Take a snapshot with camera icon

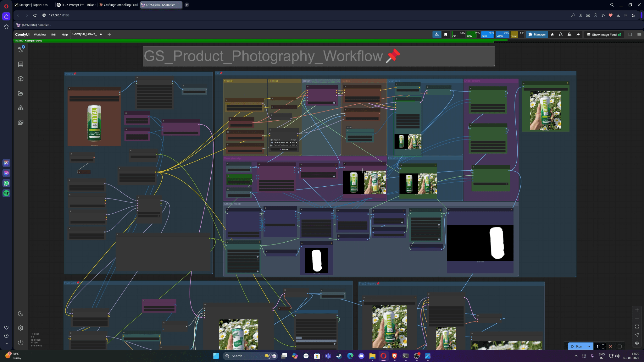point(588,15)
